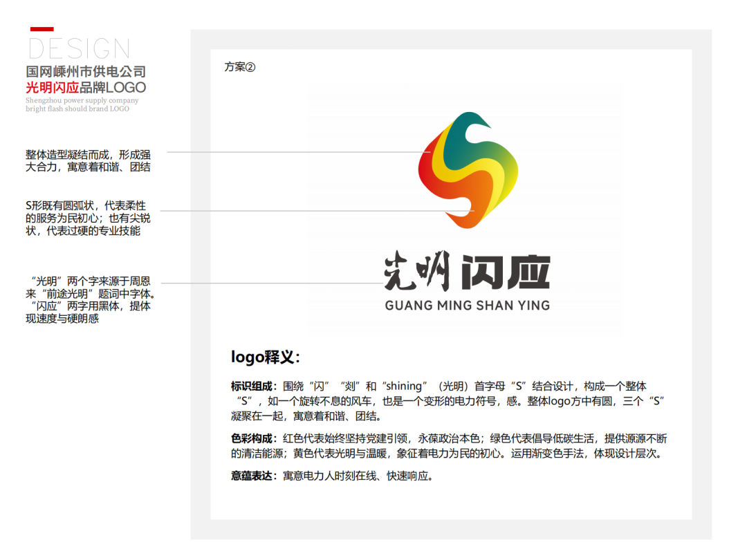Click the colorful S-shaped logo emblem

468,171
